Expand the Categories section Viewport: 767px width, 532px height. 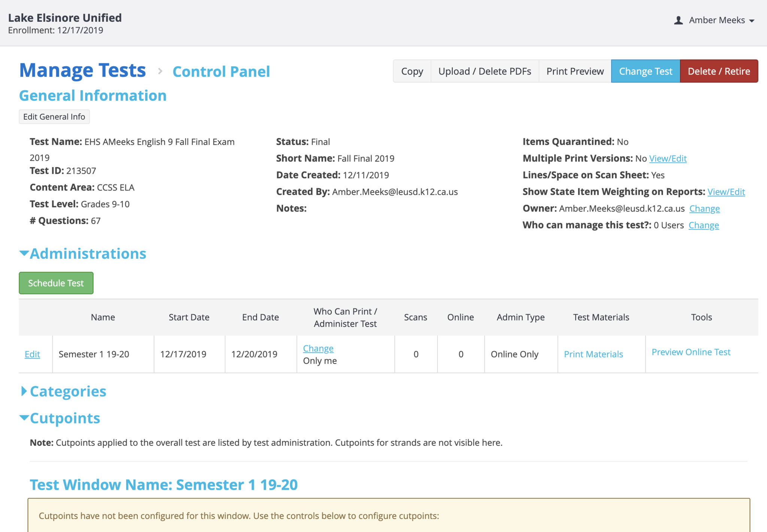[24, 391]
